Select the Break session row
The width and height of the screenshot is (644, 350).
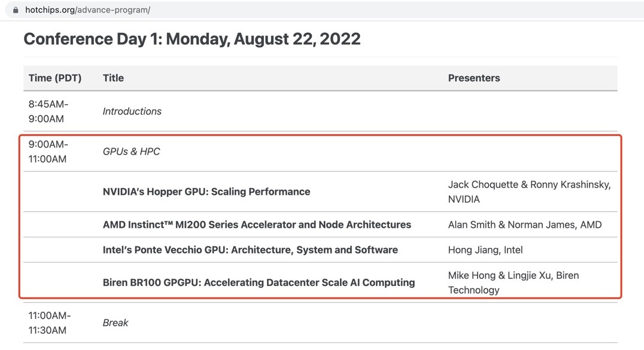[320, 323]
